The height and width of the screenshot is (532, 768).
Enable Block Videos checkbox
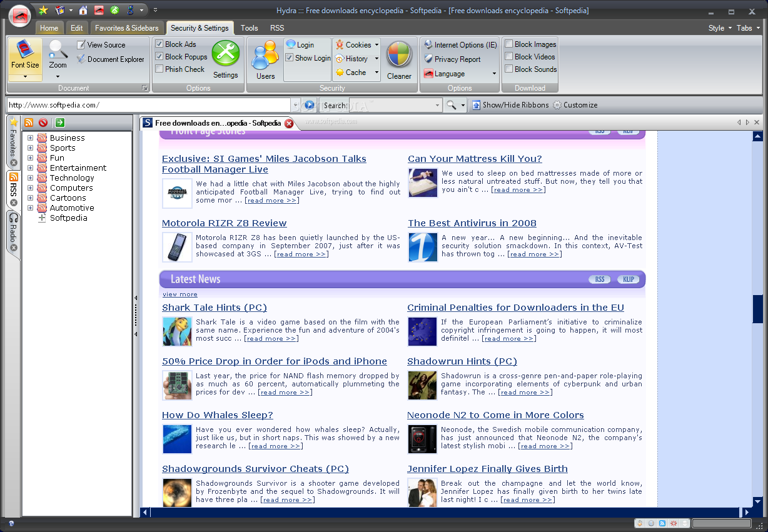(x=509, y=57)
